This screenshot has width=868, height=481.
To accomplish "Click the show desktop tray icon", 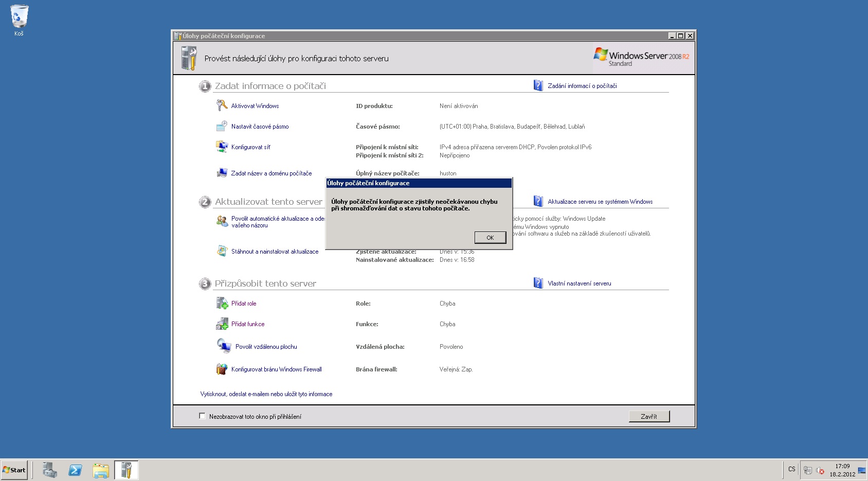I will point(862,470).
